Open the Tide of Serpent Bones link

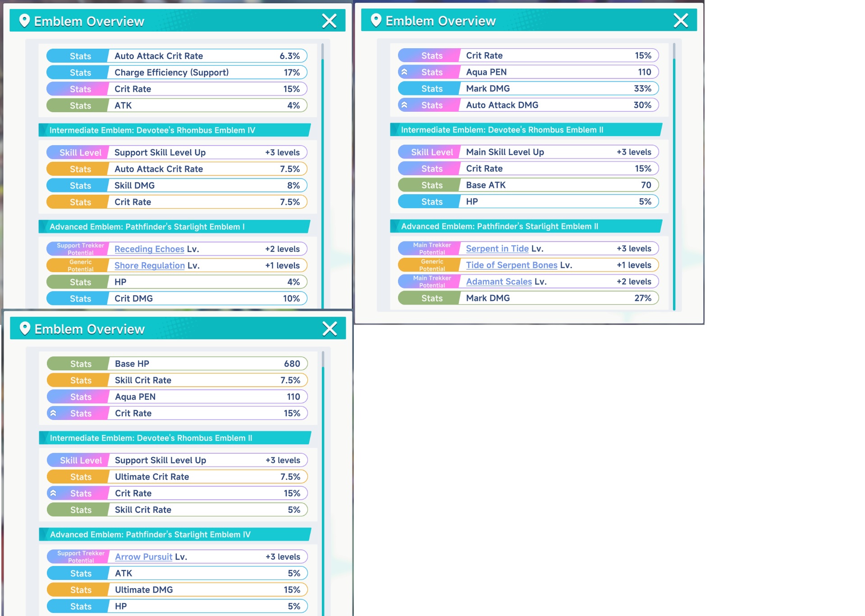[512, 265]
